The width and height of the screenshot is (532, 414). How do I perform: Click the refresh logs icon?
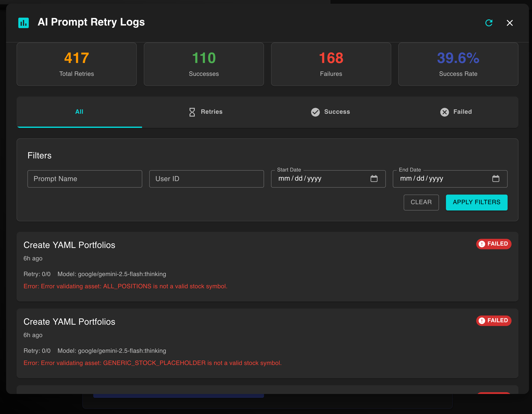point(489,23)
